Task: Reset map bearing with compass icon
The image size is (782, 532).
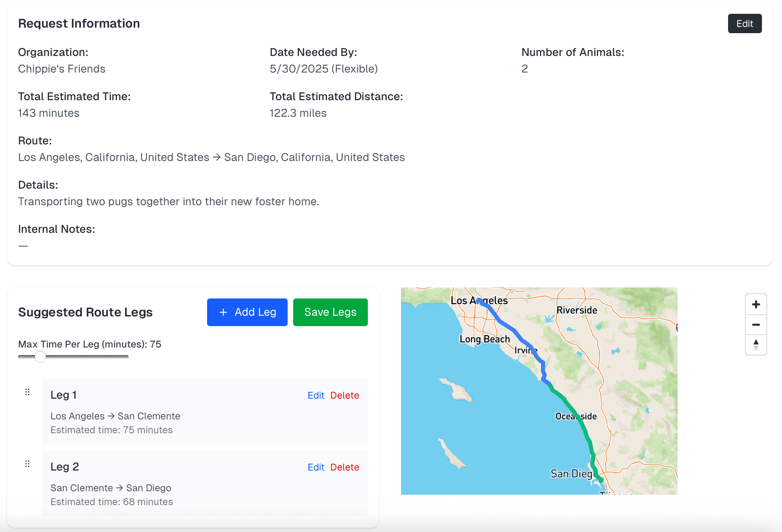Action: coord(756,345)
